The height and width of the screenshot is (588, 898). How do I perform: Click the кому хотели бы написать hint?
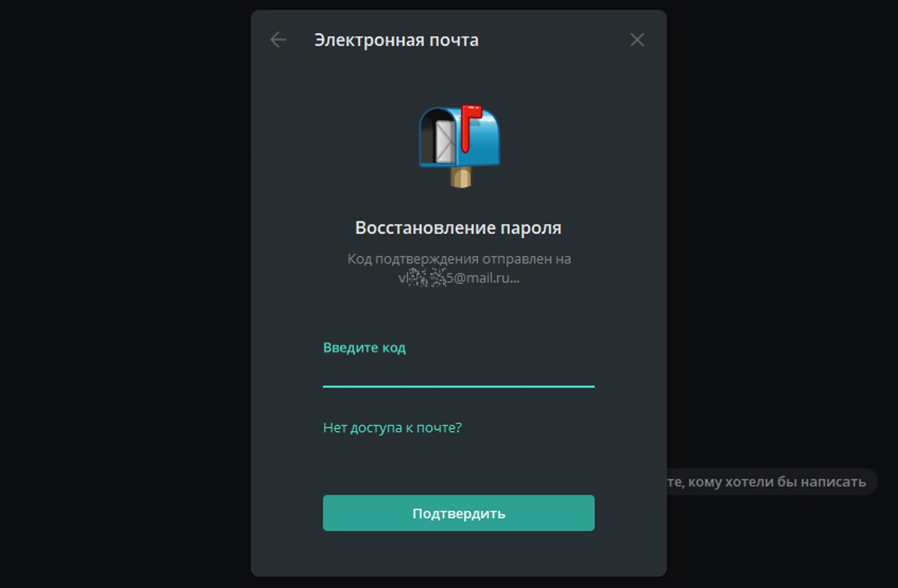pyautogui.click(x=772, y=482)
